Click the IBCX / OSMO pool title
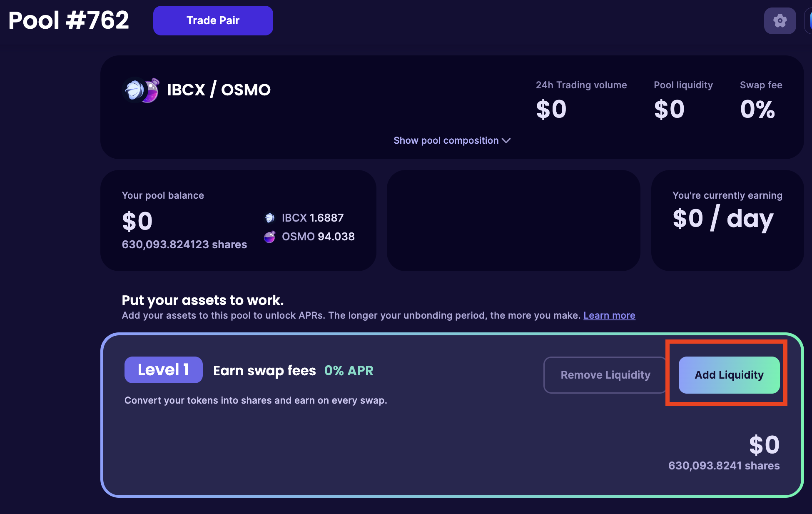The image size is (812, 514). [219, 90]
